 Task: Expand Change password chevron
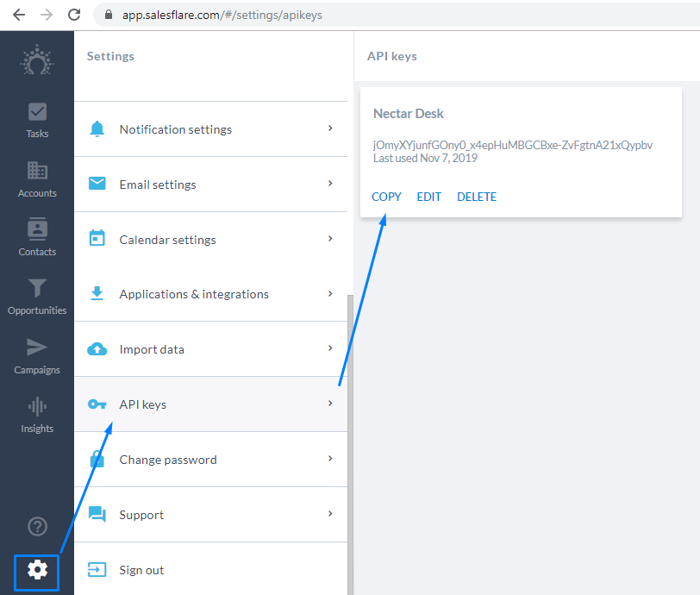[330, 458]
